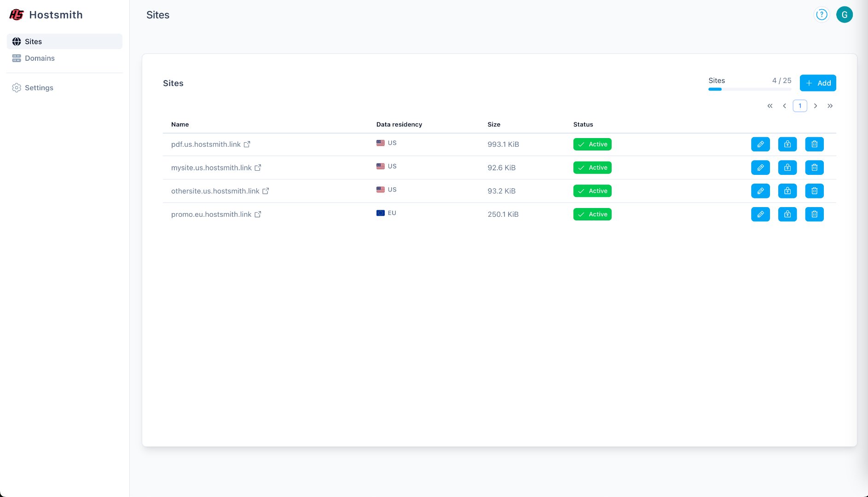Viewport: 868px width, 497px height.
Task: Click the Status column header
Action: click(x=583, y=124)
